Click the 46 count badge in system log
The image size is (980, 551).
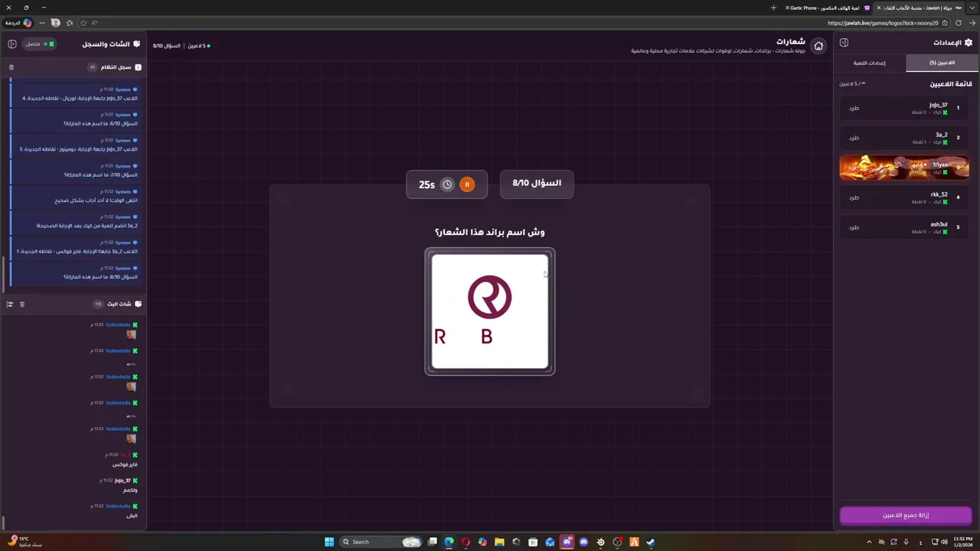[x=93, y=67]
